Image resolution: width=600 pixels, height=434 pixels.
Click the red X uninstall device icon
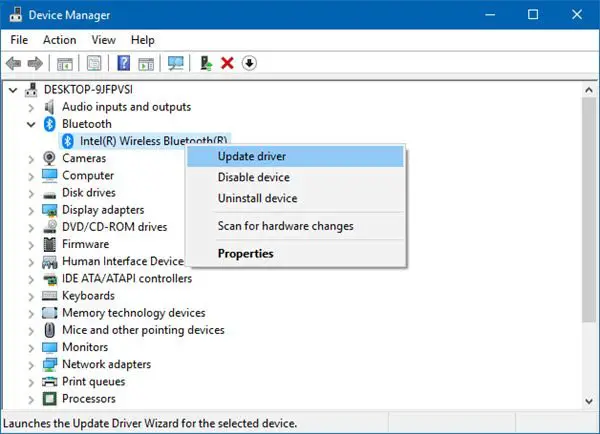click(x=228, y=63)
